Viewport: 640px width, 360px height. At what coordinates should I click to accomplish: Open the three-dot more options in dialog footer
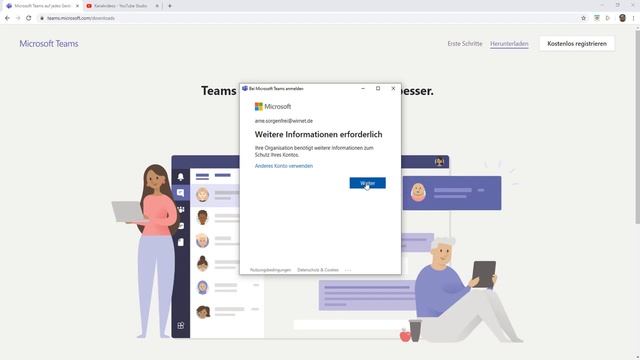(348, 270)
